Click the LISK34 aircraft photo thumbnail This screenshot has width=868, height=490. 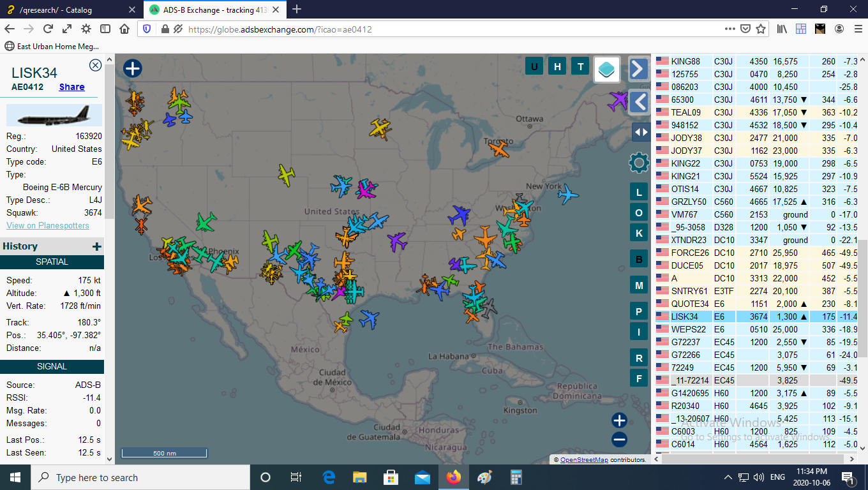coord(54,116)
